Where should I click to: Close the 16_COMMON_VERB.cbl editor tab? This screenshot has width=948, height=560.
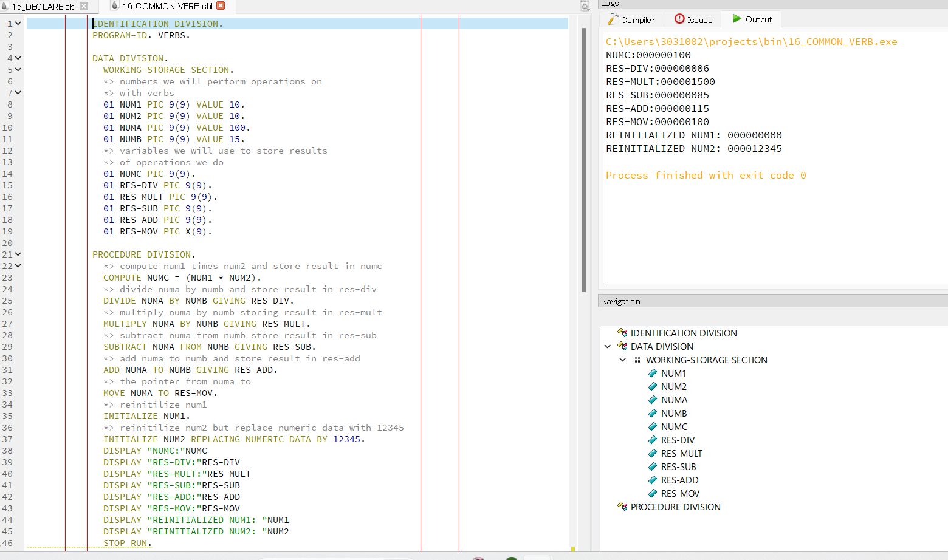221,5
